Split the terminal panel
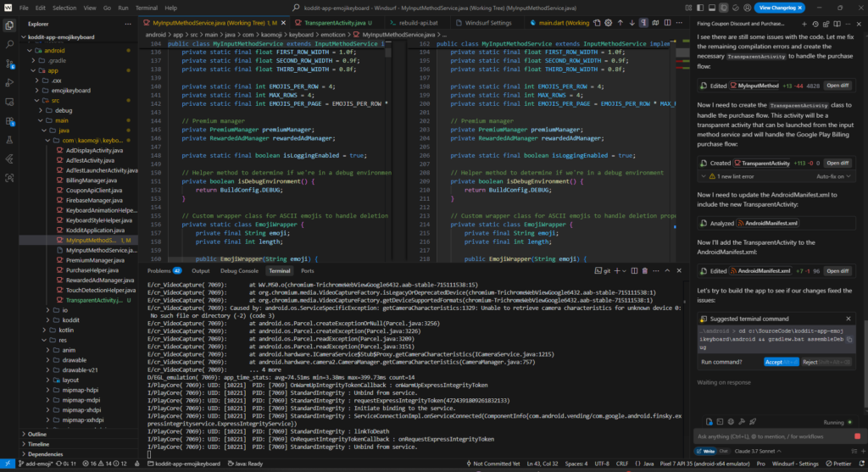Viewport: 868px width, 472px height. click(634, 271)
